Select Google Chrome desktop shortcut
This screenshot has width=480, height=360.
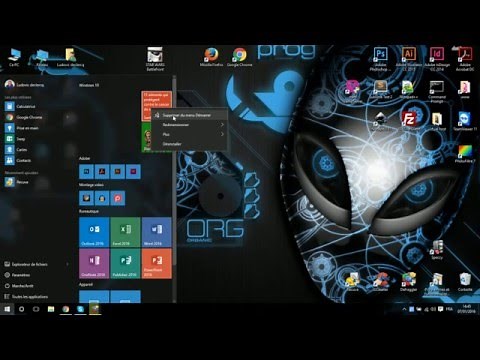point(240,57)
